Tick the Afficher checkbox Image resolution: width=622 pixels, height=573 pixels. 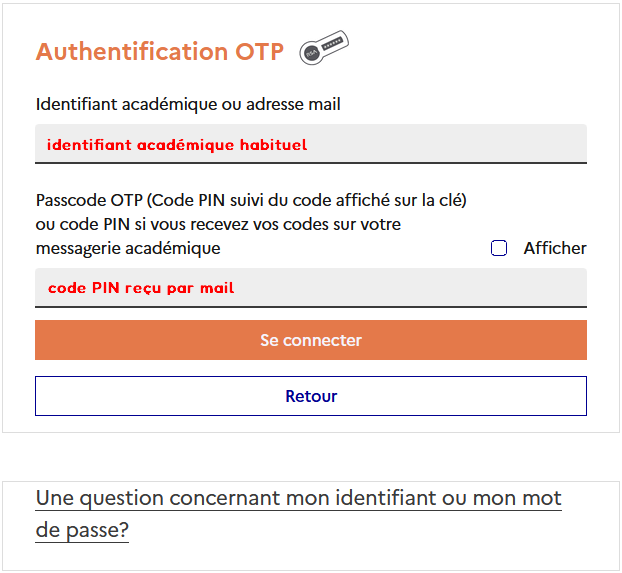(499, 248)
